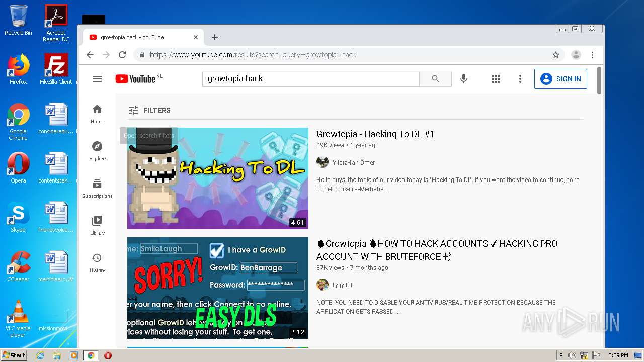This screenshot has height=362, width=644.
Task: Launch Acrobat Reader DC desktop icon
Action: click(56, 23)
